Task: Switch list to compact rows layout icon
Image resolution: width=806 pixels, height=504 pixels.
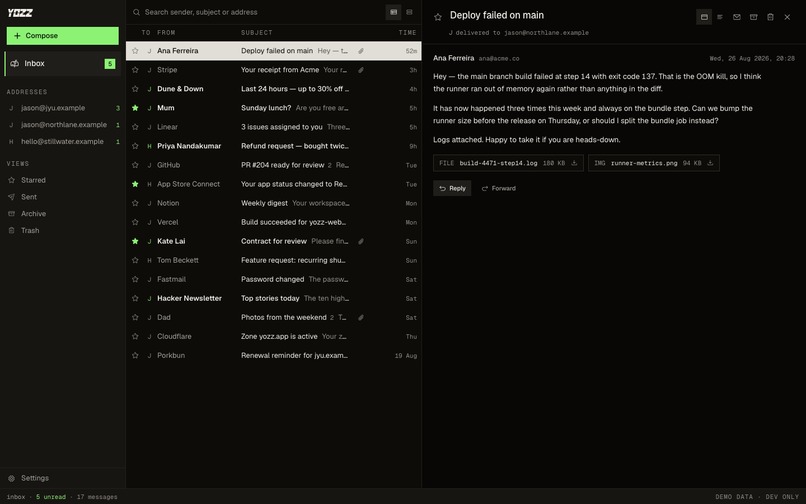Action: [410, 12]
